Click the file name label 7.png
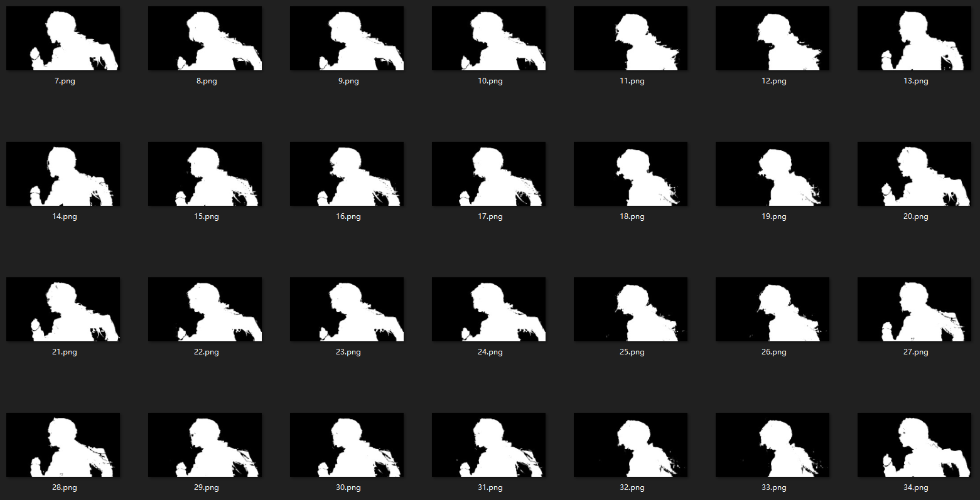Image resolution: width=980 pixels, height=500 pixels. pos(65,81)
